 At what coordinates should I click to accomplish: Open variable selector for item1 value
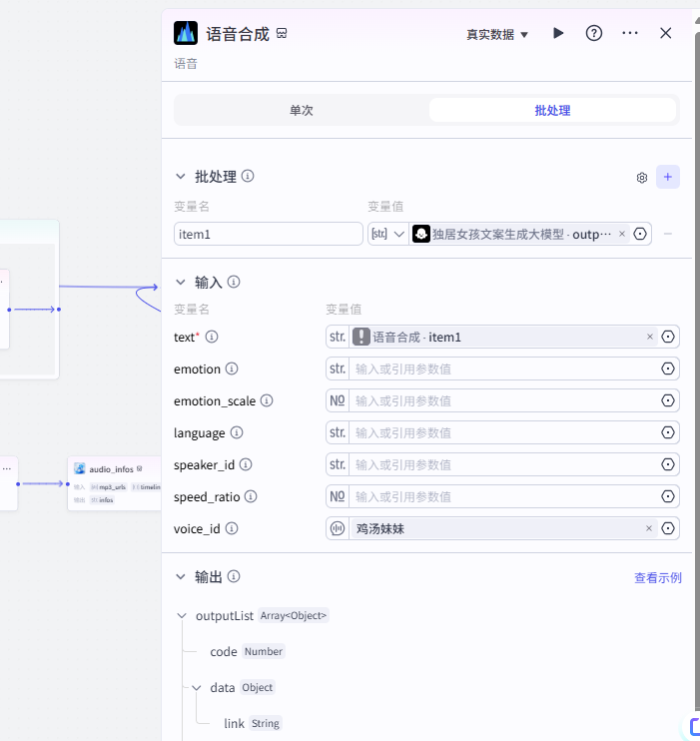point(640,234)
